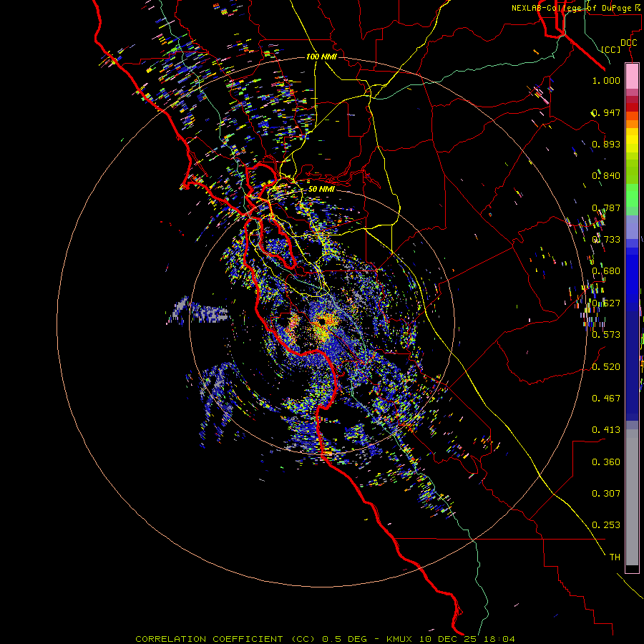
Task: Click the 0.253 legend value
Action: (606, 525)
